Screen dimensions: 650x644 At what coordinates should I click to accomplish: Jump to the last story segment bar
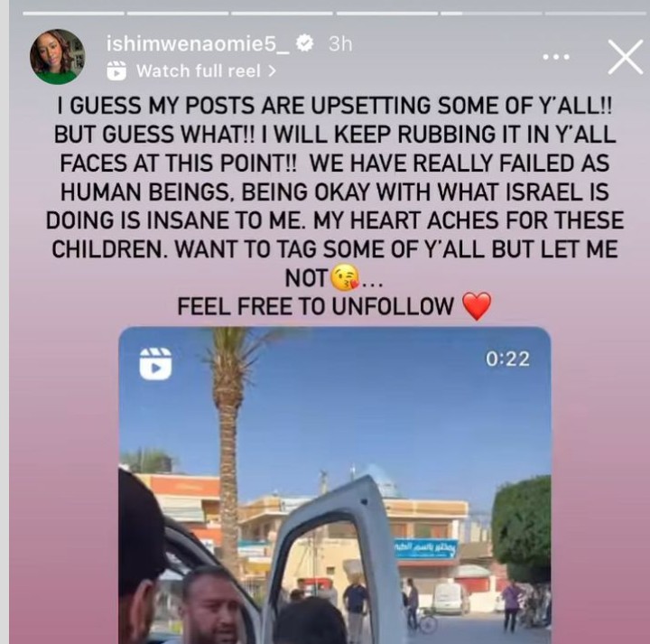(596, 14)
